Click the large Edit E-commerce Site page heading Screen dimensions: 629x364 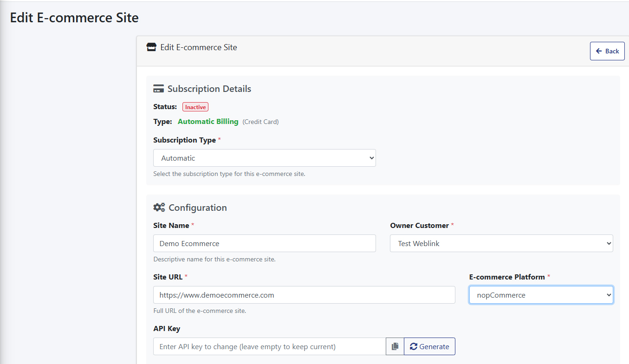point(74,18)
